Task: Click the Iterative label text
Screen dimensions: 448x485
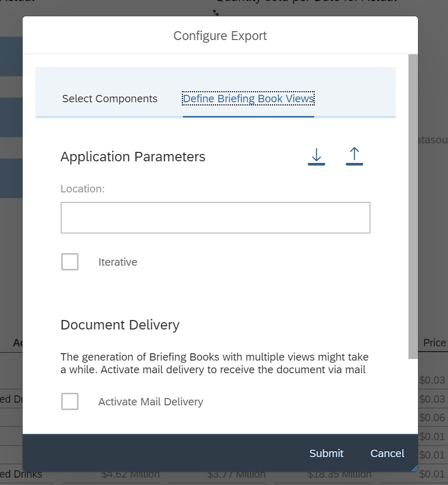Action: coord(118,262)
